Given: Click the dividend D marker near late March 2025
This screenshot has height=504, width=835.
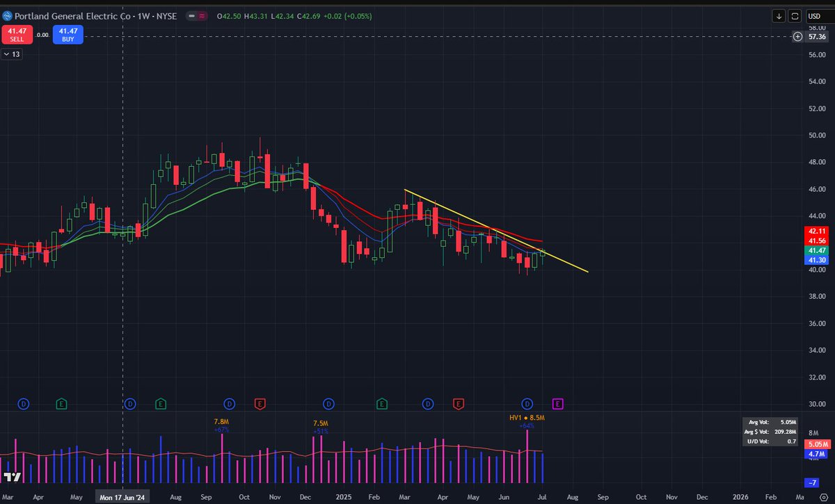Looking at the screenshot, I should click(428, 403).
